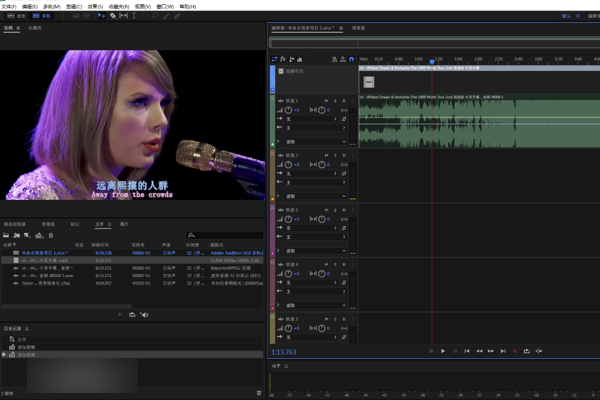The width and height of the screenshot is (600, 400).
Task: Switch to the Waveform editor view
Action: 16,16
